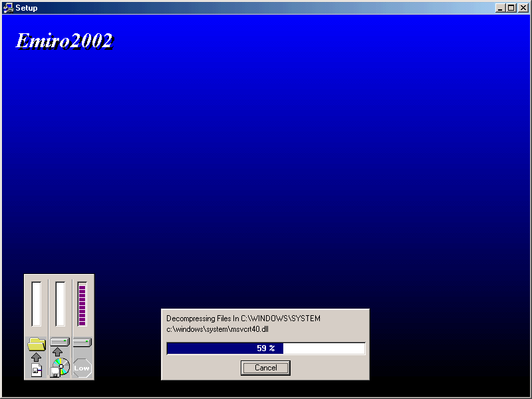Close the Setup window
The width and height of the screenshot is (532, 399).
(x=523, y=8)
